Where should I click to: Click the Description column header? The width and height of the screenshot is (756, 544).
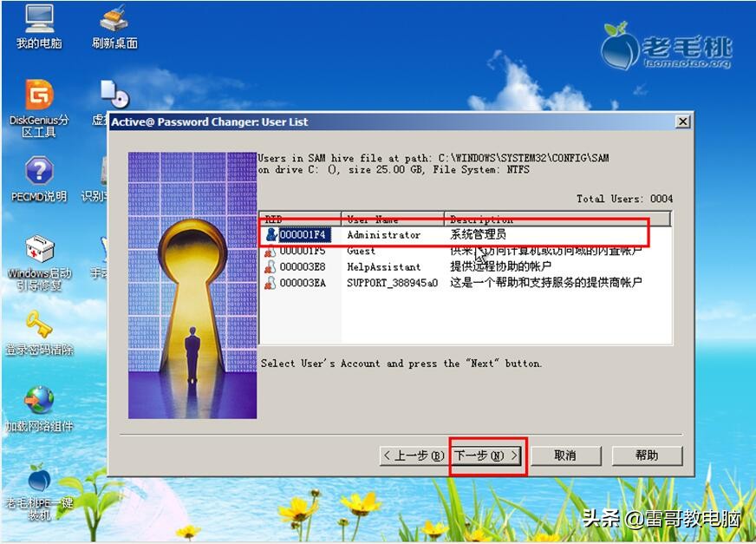pos(557,220)
